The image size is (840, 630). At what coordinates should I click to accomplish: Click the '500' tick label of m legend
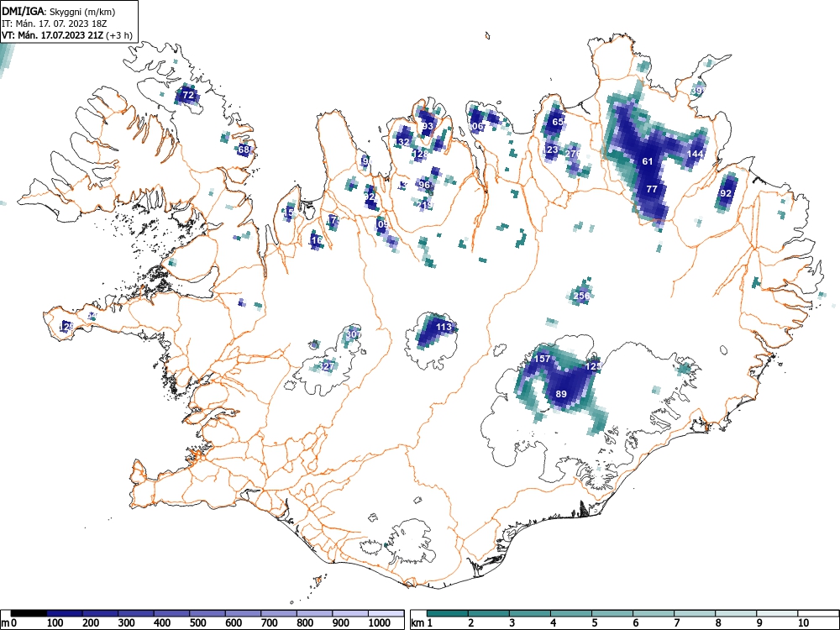[x=198, y=623]
